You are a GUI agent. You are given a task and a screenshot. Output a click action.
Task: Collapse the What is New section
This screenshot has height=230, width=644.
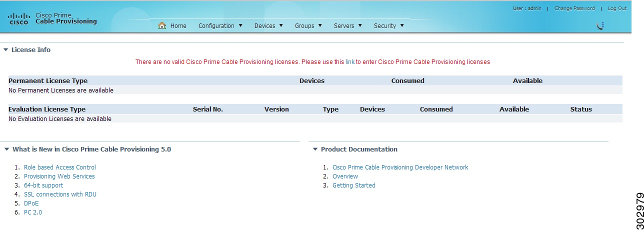coord(6,149)
